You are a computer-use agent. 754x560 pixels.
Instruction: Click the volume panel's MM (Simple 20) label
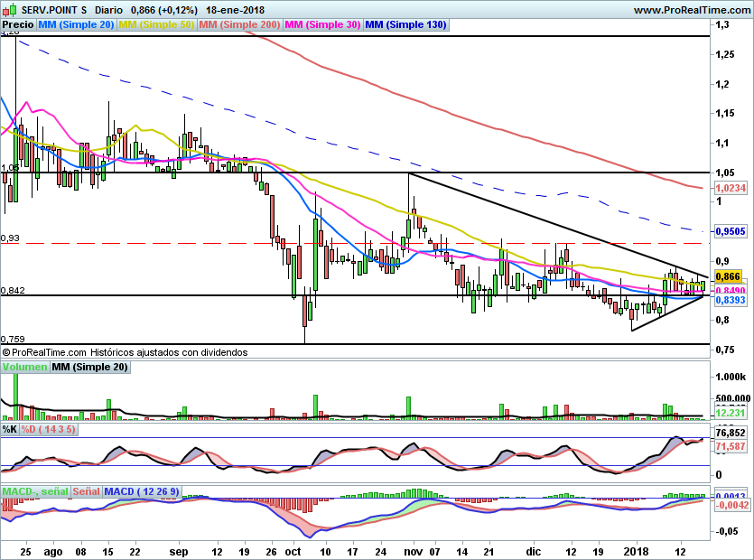point(89,367)
